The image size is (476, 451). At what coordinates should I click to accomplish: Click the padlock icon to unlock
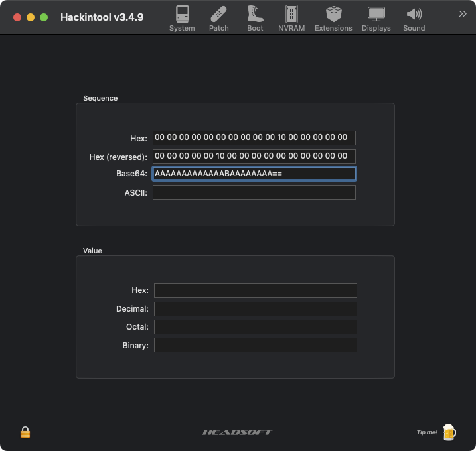pos(25,432)
